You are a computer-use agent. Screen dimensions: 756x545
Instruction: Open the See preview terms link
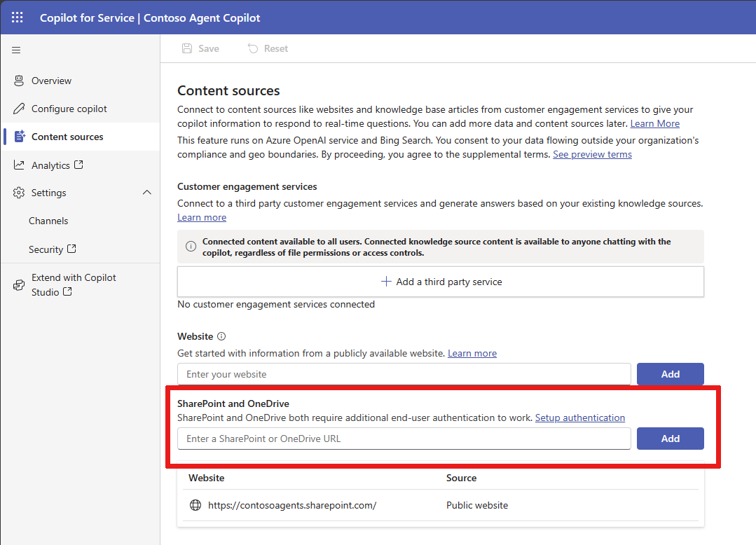tap(592, 154)
